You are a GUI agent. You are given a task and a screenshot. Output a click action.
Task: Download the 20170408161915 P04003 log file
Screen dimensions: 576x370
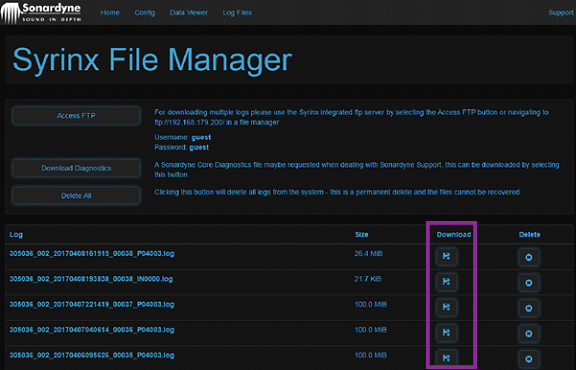[446, 256]
